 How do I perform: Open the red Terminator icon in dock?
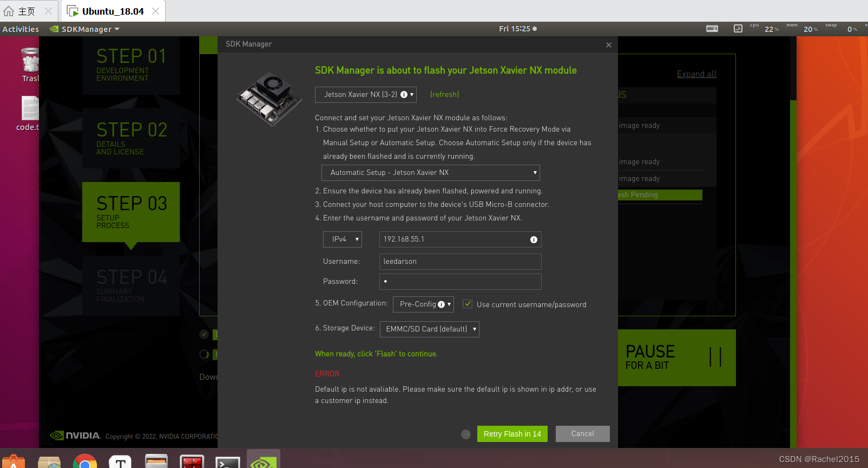(x=192, y=461)
